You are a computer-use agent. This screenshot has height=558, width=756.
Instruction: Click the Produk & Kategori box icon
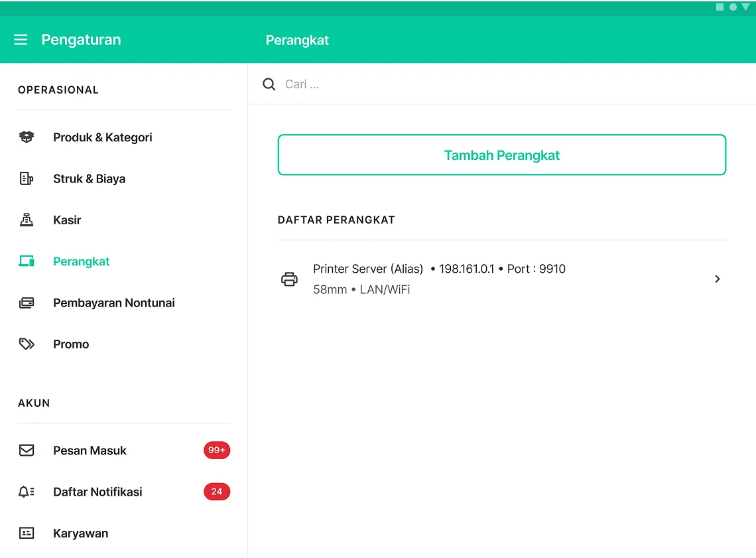click(27, 137)
